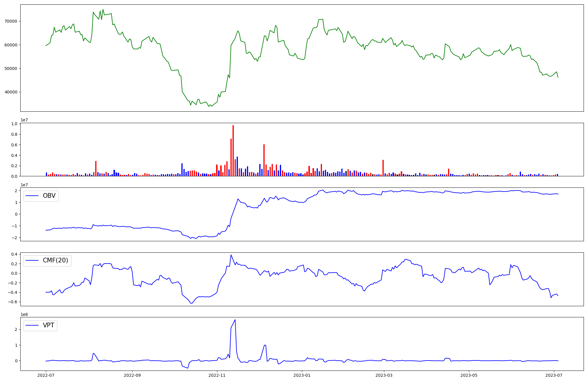Click the blue line sample in OBV legend
This screenshot has width=588, height=382.
[32, 196]
